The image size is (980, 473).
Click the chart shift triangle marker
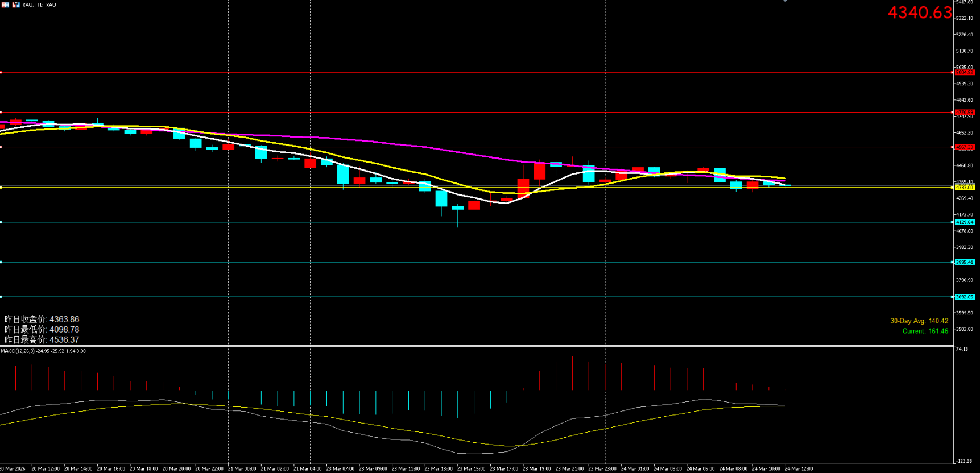click(785, 1)
